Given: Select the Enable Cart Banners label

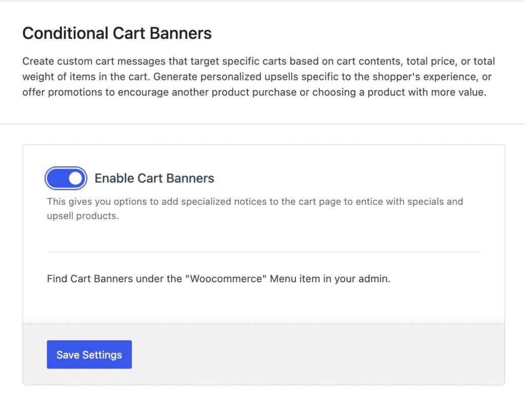Looking at the screenshot, I should click(154, 178).
